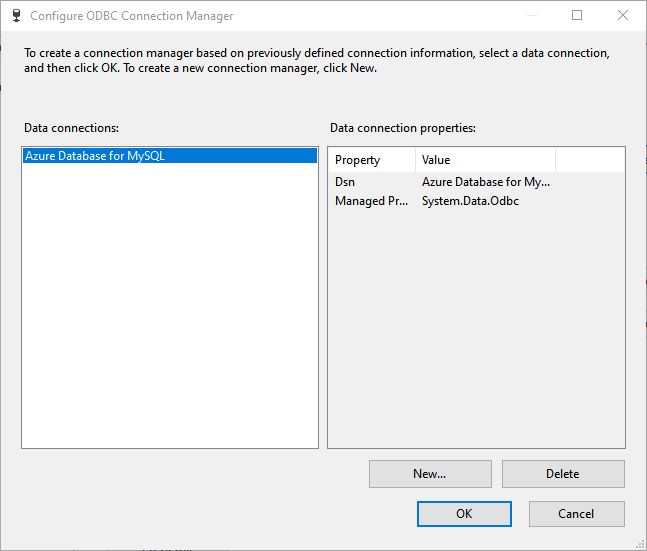This screenshot has width=647, height=551.
Task: Click the System.Data.Odbc value cell
Action: click(470, 201)
